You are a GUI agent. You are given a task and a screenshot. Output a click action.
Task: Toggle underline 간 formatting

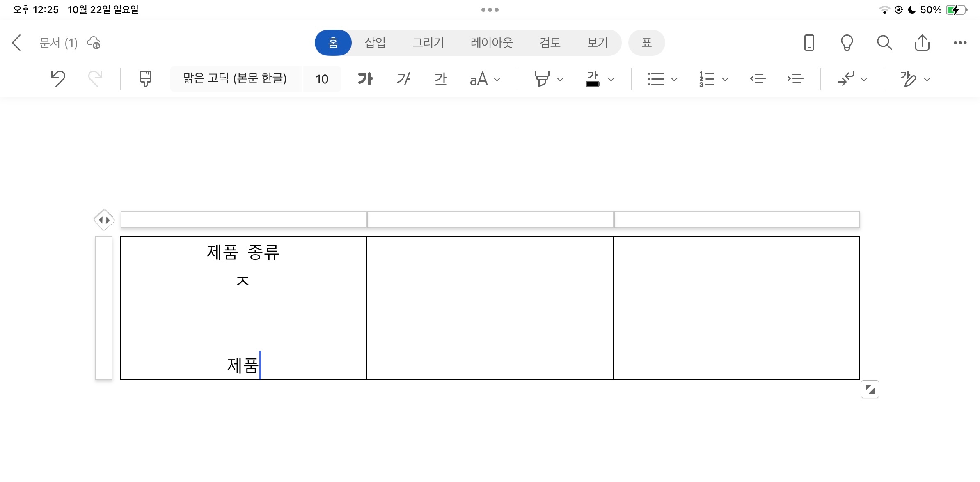click(x=441, y=78)
